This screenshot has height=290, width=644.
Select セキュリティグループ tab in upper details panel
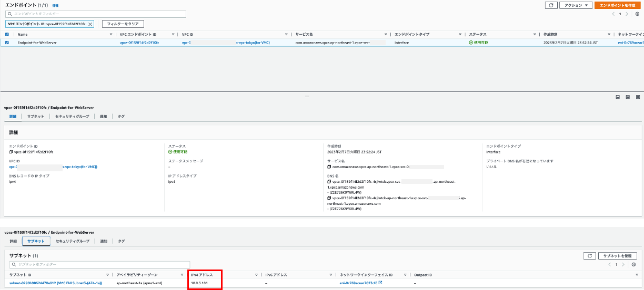click(x=72, y=117)
